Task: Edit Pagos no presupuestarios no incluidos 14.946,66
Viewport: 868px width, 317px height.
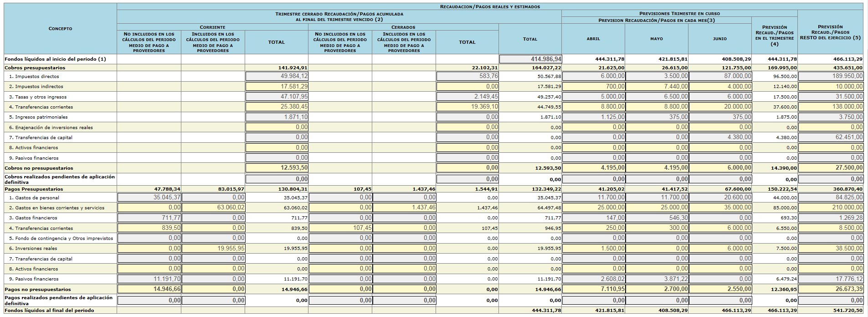Action: tap(149, 289)
